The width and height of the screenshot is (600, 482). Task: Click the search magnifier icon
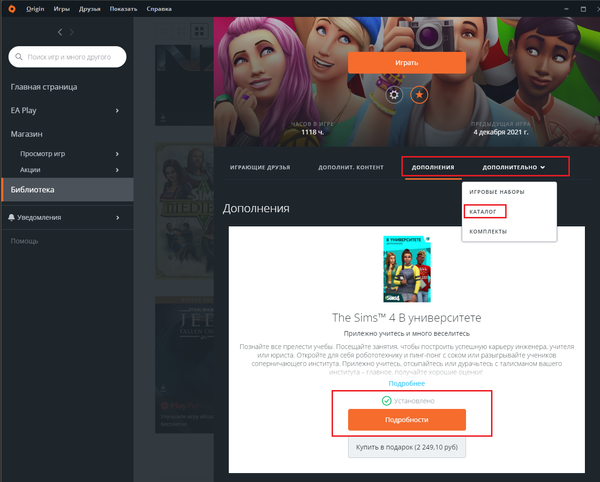(18, 57)
